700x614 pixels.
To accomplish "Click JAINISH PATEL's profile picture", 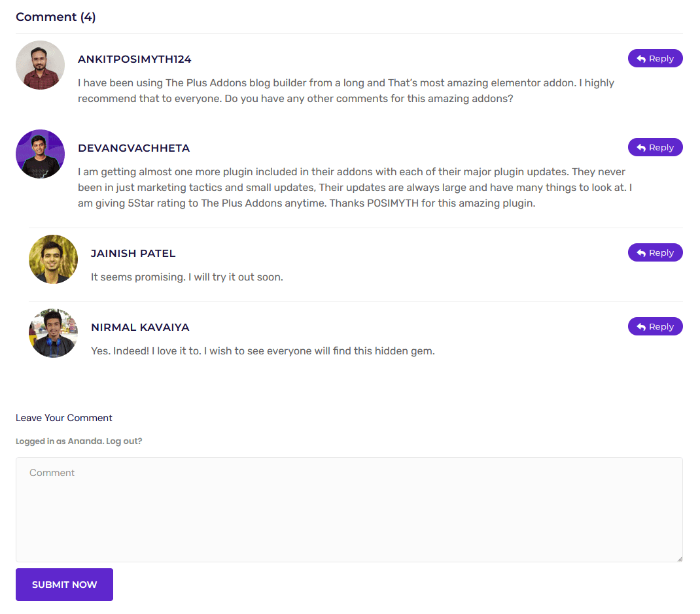I will pos(53,259).
